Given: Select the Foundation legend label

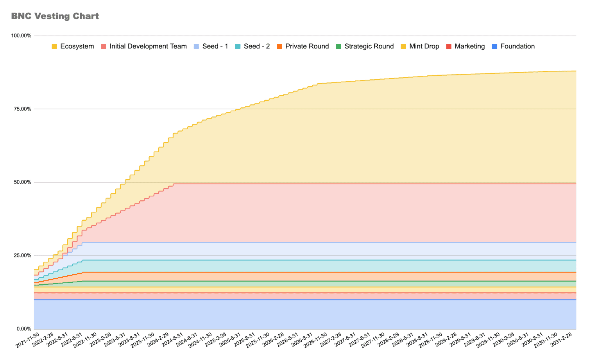Looking at the screenshot, I should click(517, 46).
